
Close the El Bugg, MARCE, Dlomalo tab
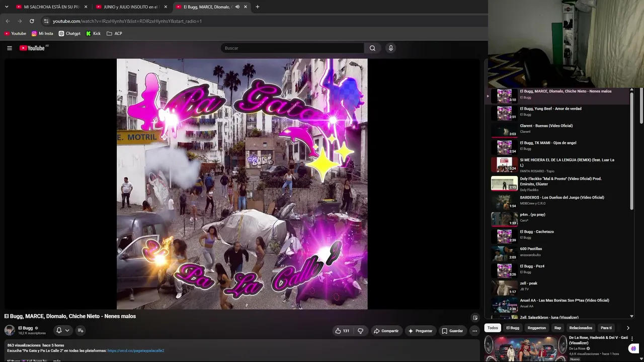click(x=246, y=7)
